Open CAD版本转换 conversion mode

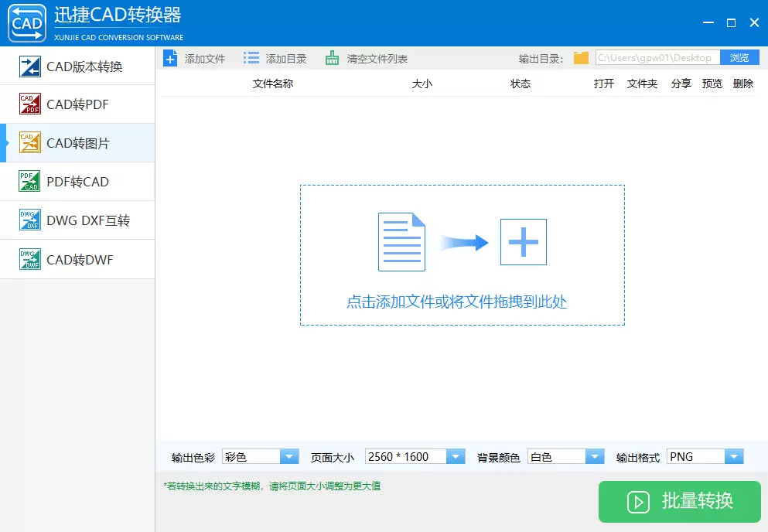(x=77, y=66)
